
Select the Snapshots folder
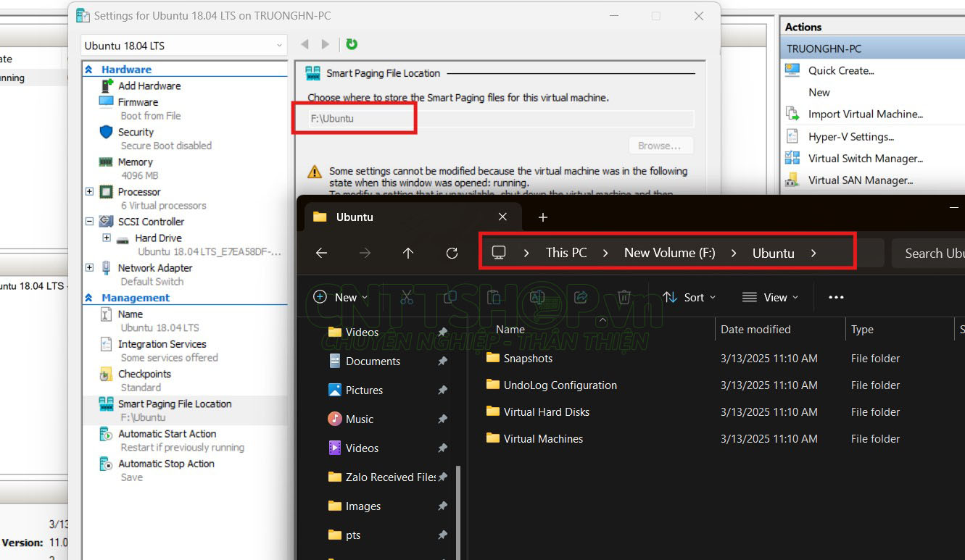pyautogui.click(x=528, y=358)
